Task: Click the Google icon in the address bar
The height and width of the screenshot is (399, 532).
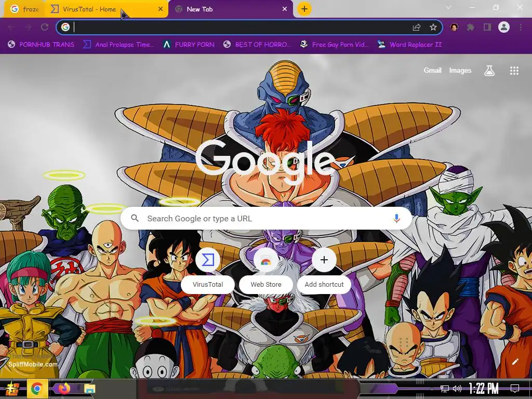Action: point(65,27)
